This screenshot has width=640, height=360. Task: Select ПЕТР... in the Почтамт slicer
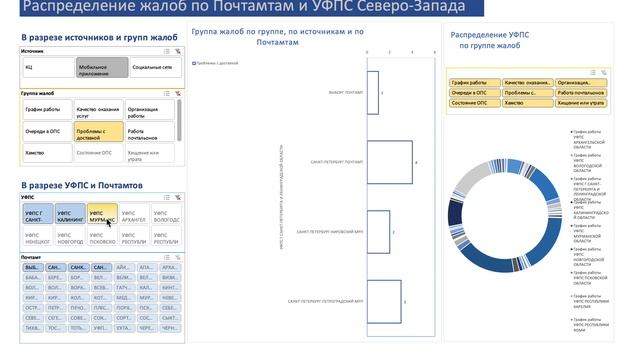(x=56, y=308)
